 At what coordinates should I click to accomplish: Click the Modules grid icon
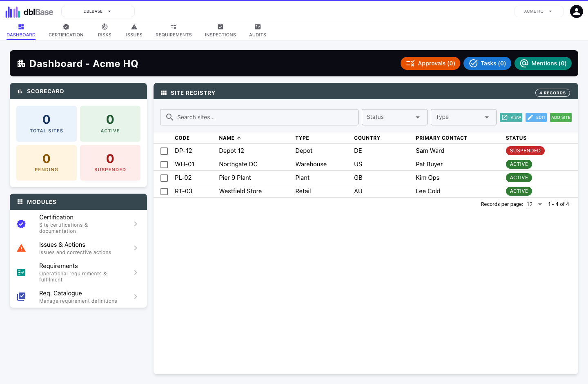pyautogui.click(x=20, y=202)
